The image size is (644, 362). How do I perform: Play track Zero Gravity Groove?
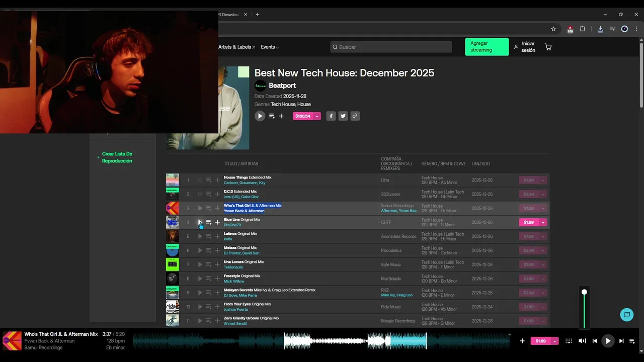(x=200, y=321)
